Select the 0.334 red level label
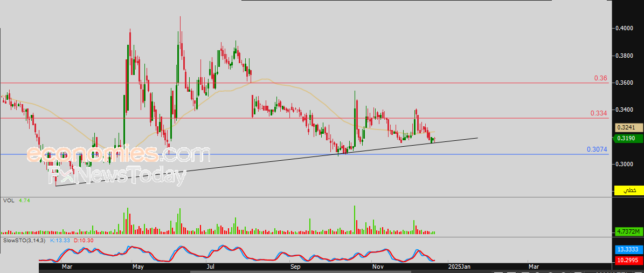 [599, 113]
